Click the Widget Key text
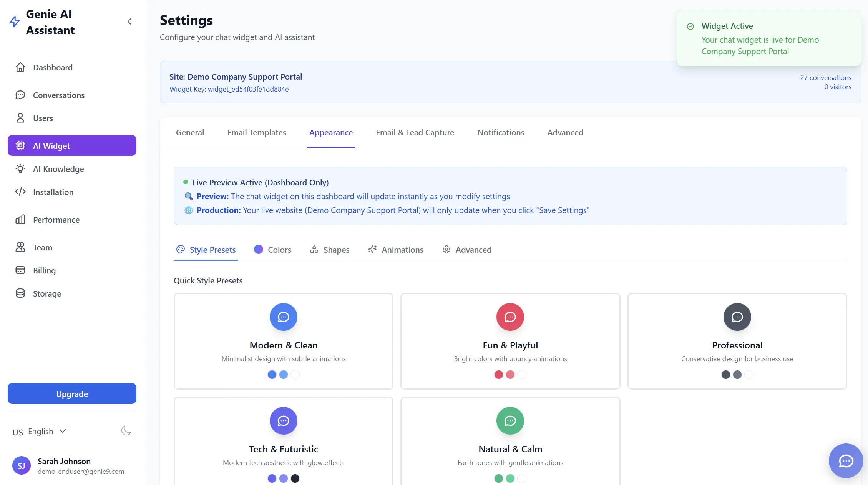Screen dimensions: 868x485 pos(229,89)
